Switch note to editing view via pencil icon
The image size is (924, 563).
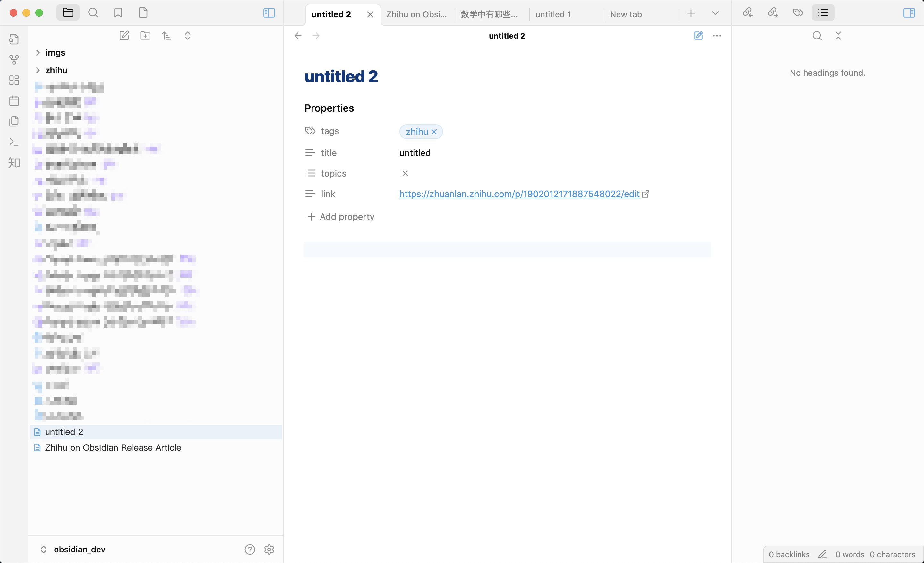coord(698,36)
